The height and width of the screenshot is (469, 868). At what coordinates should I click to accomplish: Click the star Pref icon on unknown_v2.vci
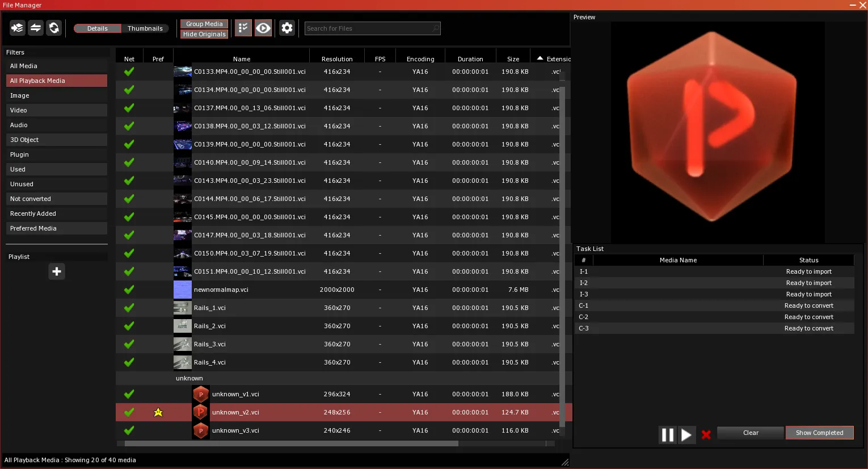(x=158, y=412)
